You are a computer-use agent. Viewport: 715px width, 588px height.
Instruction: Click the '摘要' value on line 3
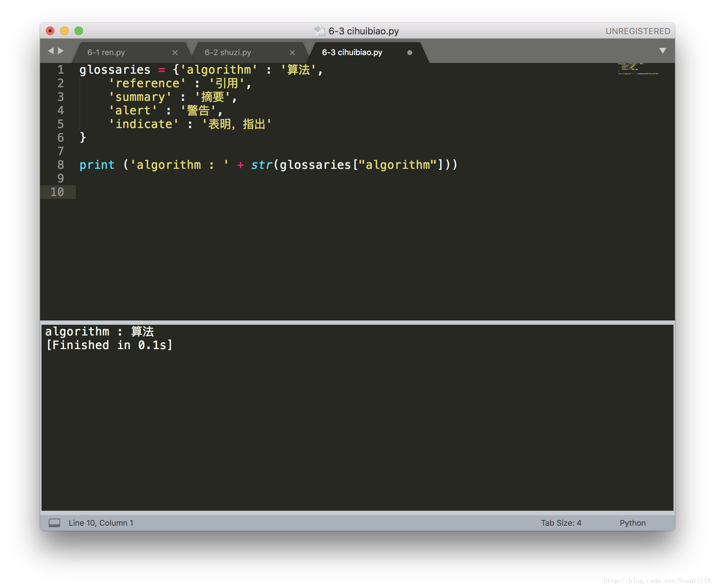click(212, 97)
